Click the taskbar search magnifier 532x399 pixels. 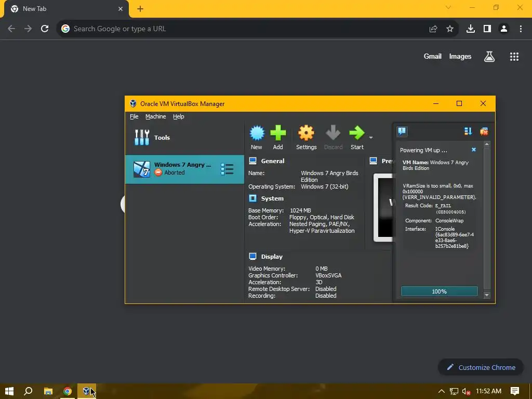[x=28, y=391]
